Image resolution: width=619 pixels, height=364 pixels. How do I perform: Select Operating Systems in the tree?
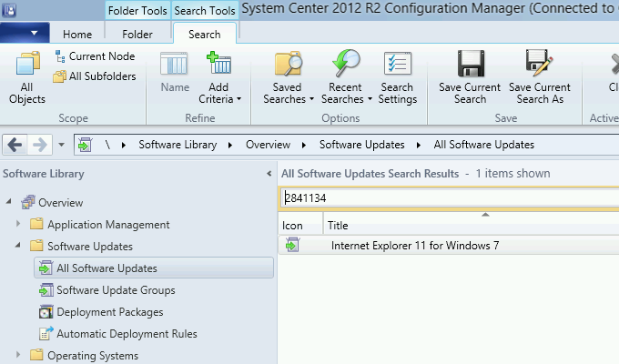pos(84,356)
